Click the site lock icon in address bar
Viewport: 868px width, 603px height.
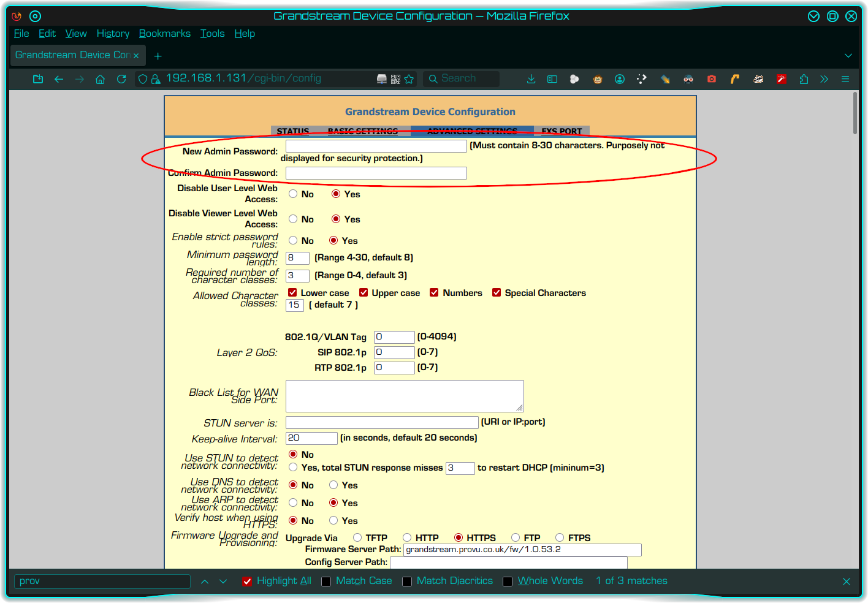point(156,79)
